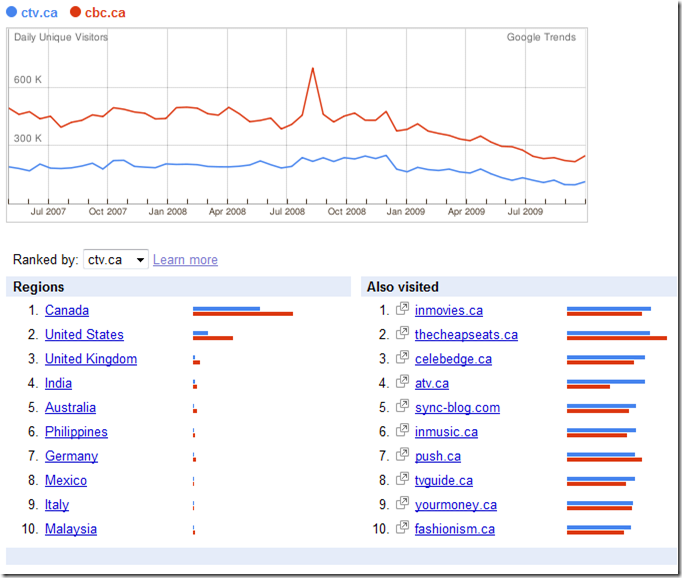Visit the yourmoney.ca link

[456, 505]
